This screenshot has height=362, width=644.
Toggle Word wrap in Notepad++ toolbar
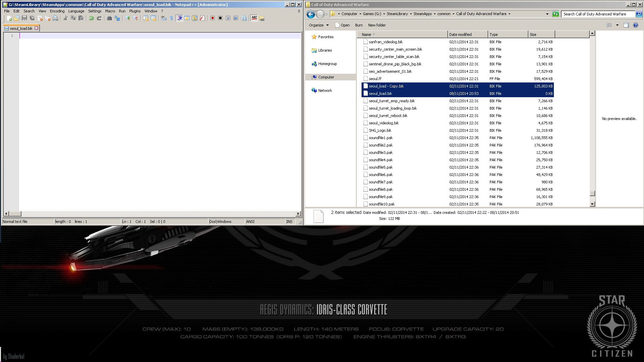coord(164,18)
